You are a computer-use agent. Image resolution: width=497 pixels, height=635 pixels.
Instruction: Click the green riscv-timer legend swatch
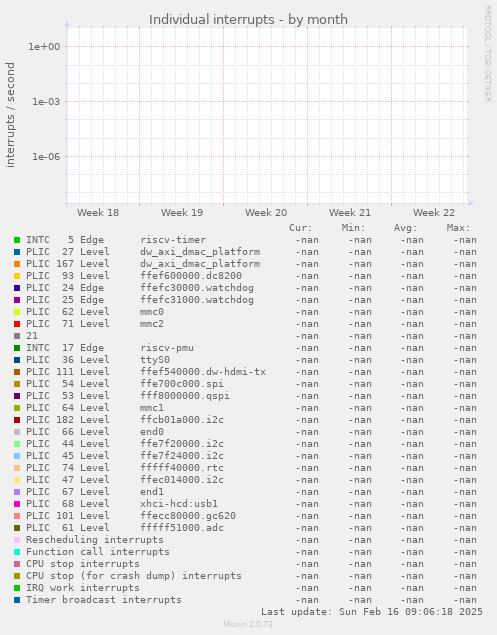pyautogui.click(x=17, y=240)
